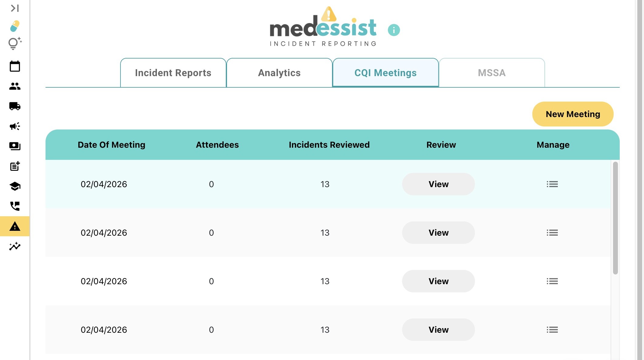Screen dimensions: 644x360
Task: Open the graduation cap training icon
Action: click(x=15, y=186)
